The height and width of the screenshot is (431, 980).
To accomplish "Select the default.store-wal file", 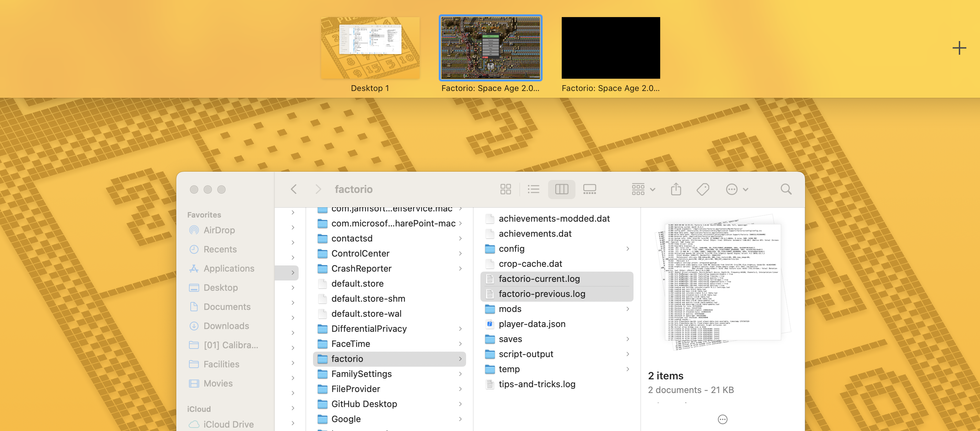I will pos(389,313).
